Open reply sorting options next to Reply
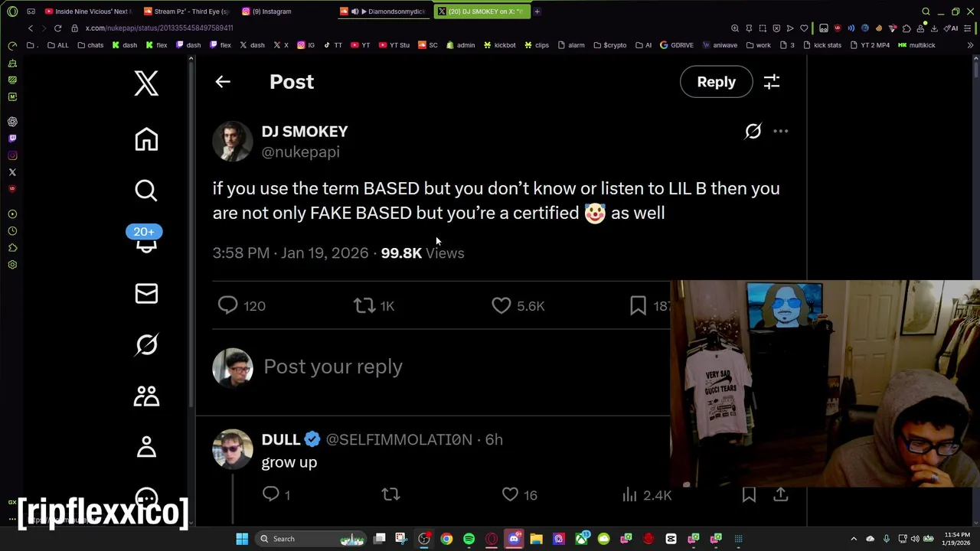The image size is (980, 551). point(772,82)
